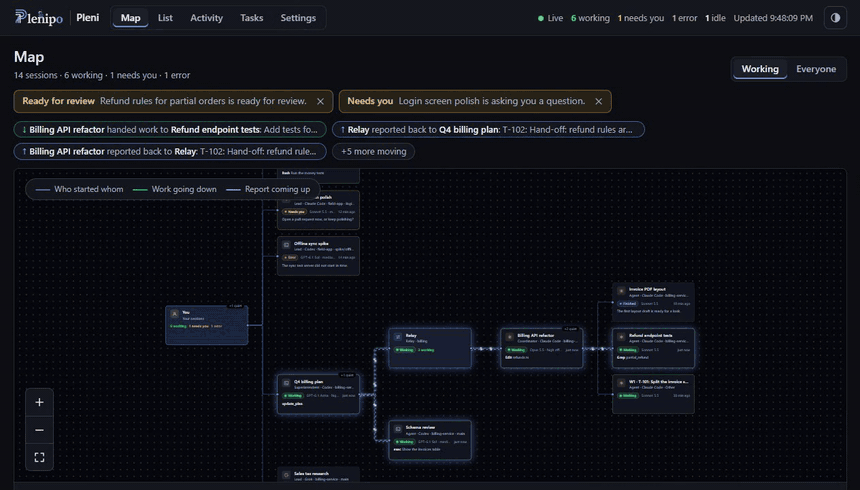Click the up arrow on the Relay reported back chip

coord(343,129)
